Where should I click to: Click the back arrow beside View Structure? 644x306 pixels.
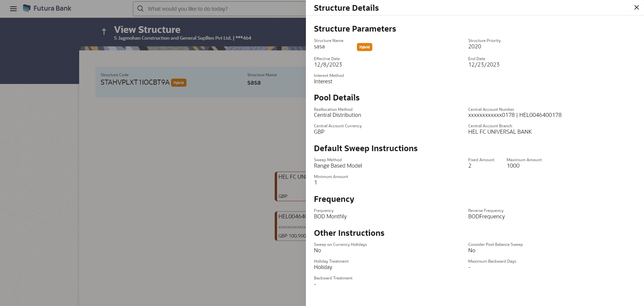104,32
